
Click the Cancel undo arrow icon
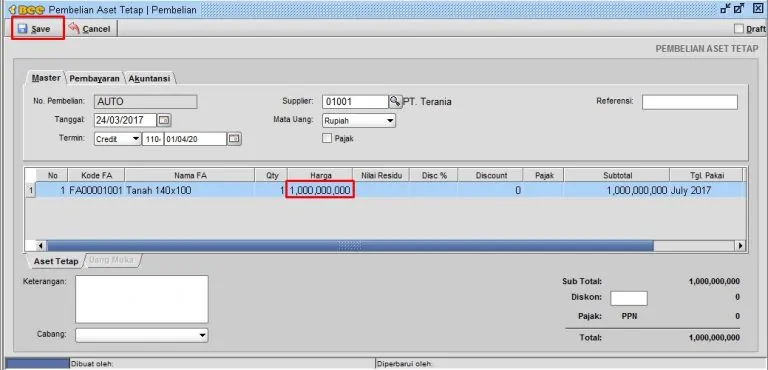pos(74,28)
